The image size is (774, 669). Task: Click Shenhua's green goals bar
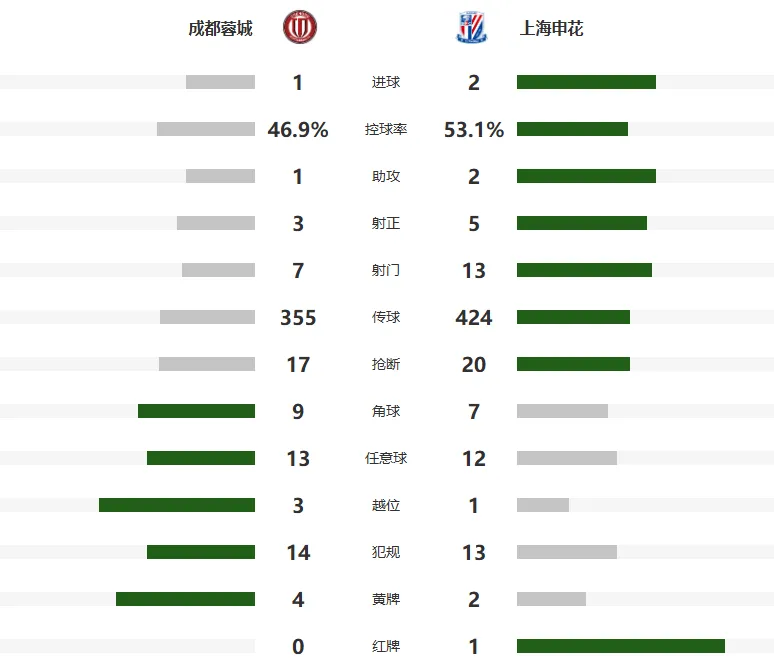(x=586, y=82)
